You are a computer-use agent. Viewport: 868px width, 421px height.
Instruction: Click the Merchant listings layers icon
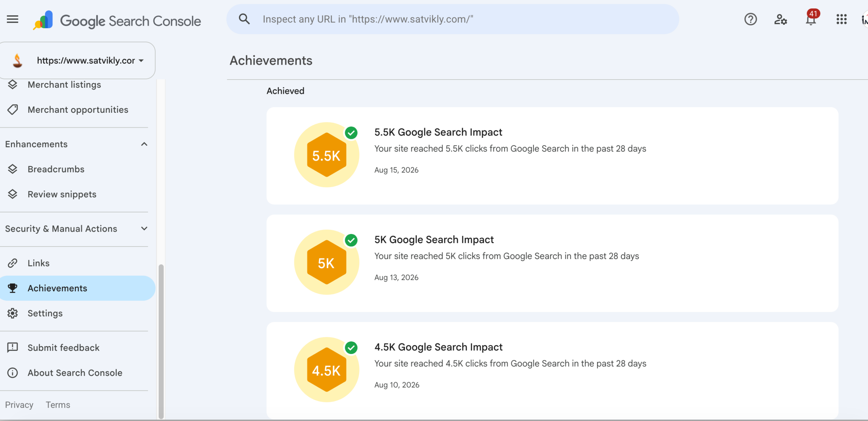point(13,84)
